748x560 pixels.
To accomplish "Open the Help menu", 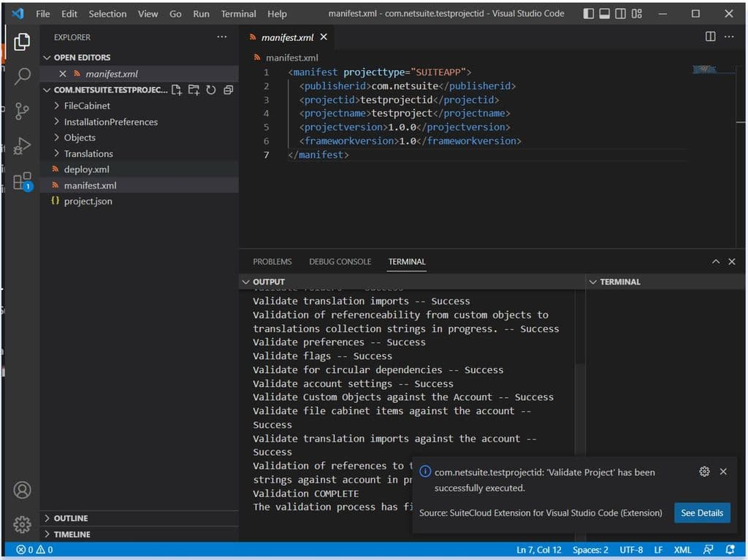I will [x=277, y=14].
